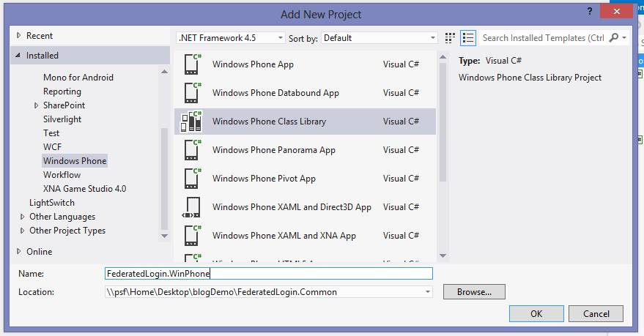This screenshot has height=336, width=644.
Task: Open the .NET Framework 4.5 dropdown
Action: [x=230, y=38]
